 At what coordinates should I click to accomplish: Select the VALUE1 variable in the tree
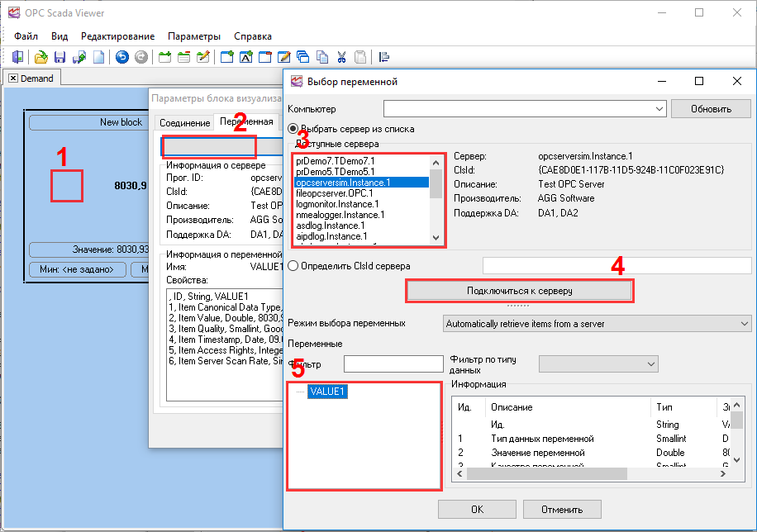coord(327,391)
